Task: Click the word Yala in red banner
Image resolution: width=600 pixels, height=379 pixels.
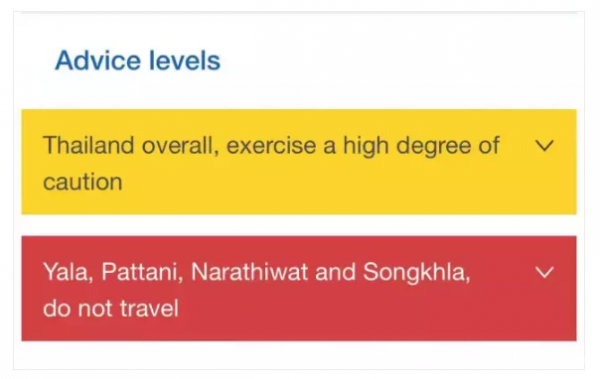Action: pyautogui.click(x=68, y=272)
